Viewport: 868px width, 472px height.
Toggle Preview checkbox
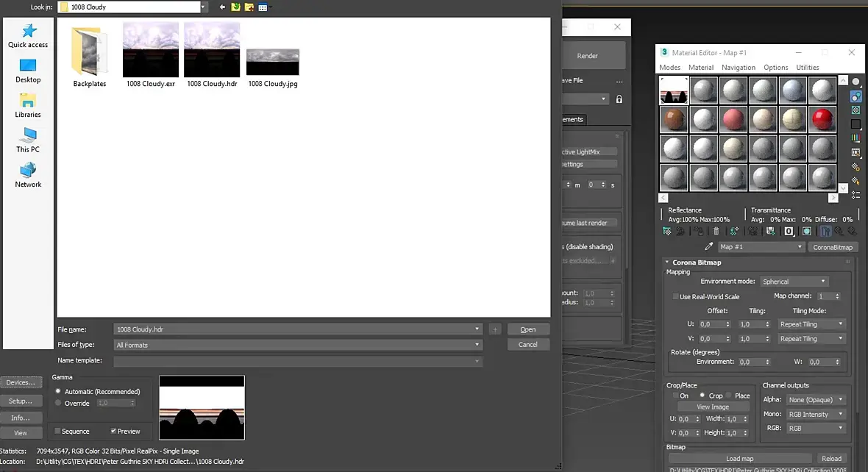tap(113, 431)
